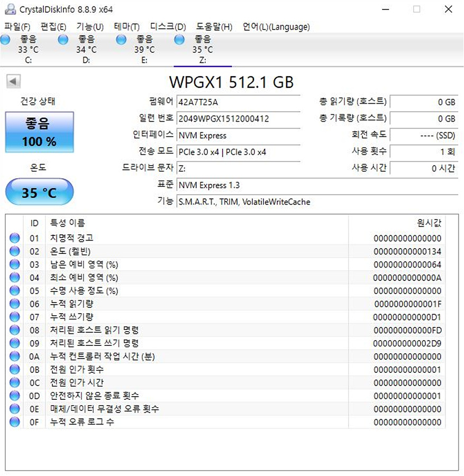Click the ID column header
The image size is (464, 476).
pos(34,223)
